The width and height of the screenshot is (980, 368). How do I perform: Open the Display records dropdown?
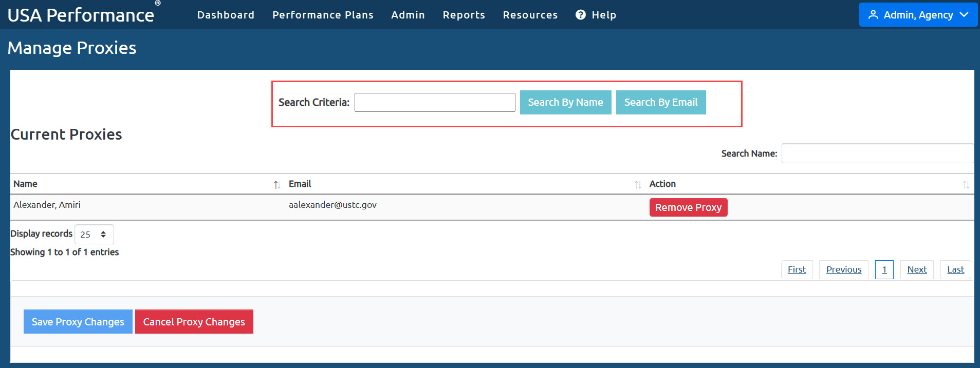click(94, 234)
